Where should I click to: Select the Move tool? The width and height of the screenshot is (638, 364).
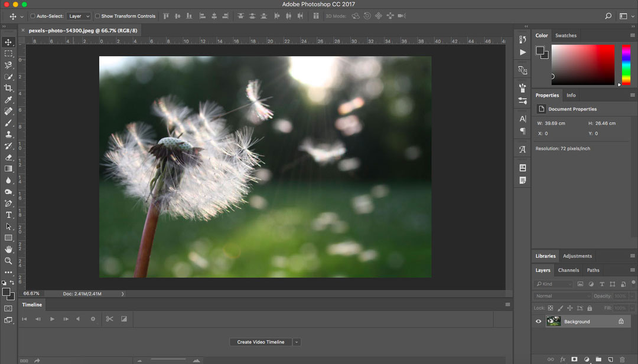coord(9,42)
